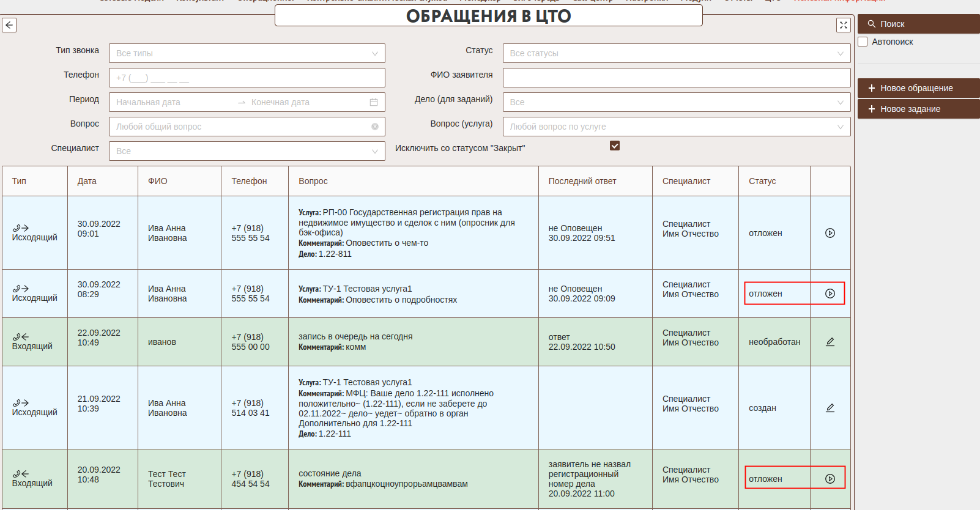Click the fullscreen toggle icon near the title

843,25
